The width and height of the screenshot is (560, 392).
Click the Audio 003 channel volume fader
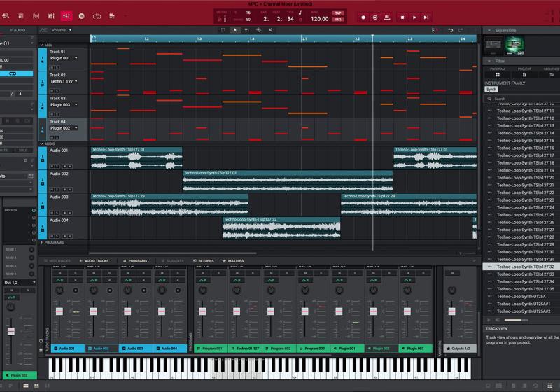coord(127,311)
